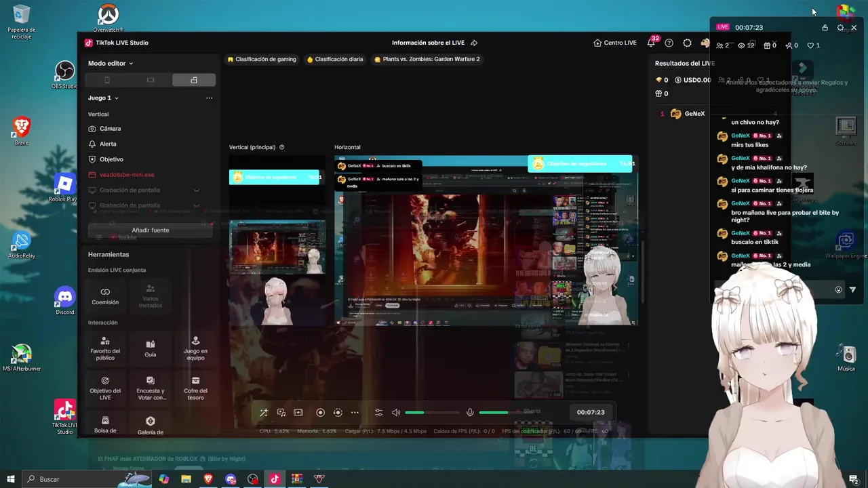868x488 pixels.
Task: Open the Guía interaction tool
Action: click(x=151, y=348)
